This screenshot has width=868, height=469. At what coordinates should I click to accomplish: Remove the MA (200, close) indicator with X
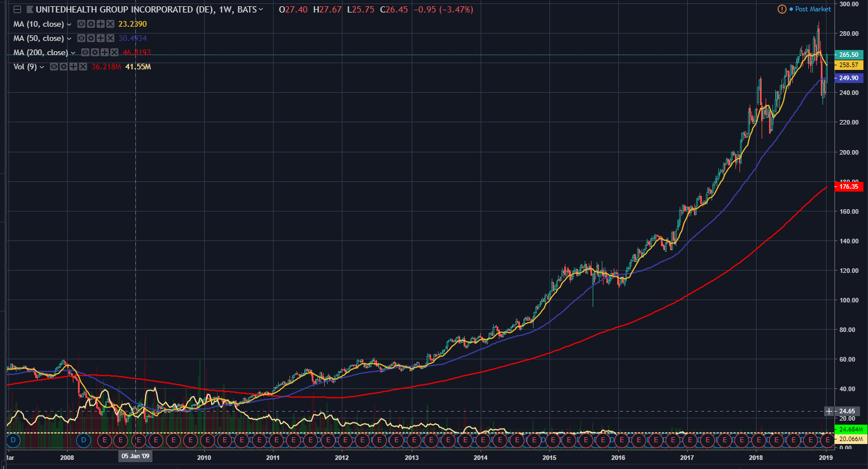coord(114,52)
